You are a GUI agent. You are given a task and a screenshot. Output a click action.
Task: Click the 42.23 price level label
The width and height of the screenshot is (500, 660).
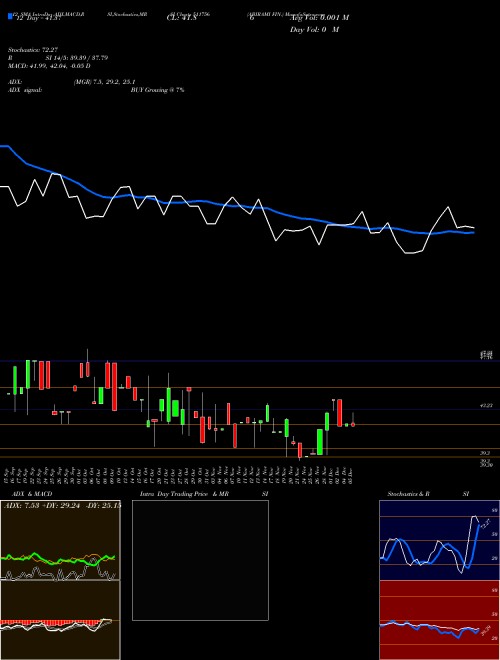[x=486, y=405]
